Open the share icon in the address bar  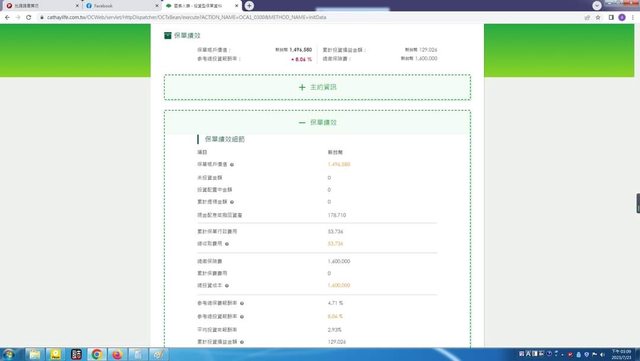[x=587, y=17]
